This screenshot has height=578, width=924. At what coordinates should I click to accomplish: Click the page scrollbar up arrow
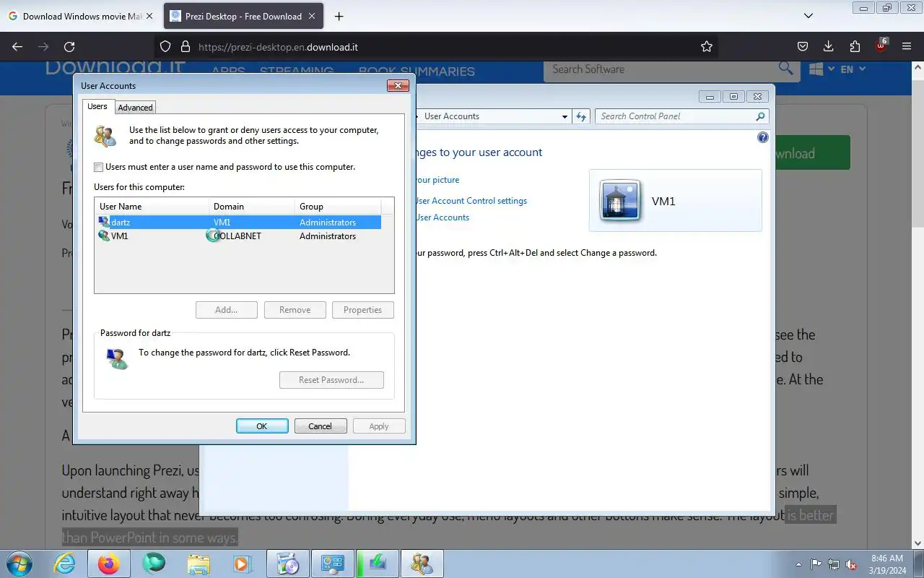tap(918, 68)
